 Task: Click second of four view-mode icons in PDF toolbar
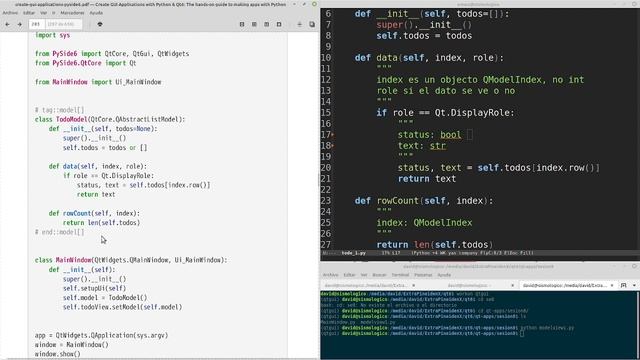[x=254, y=24]
